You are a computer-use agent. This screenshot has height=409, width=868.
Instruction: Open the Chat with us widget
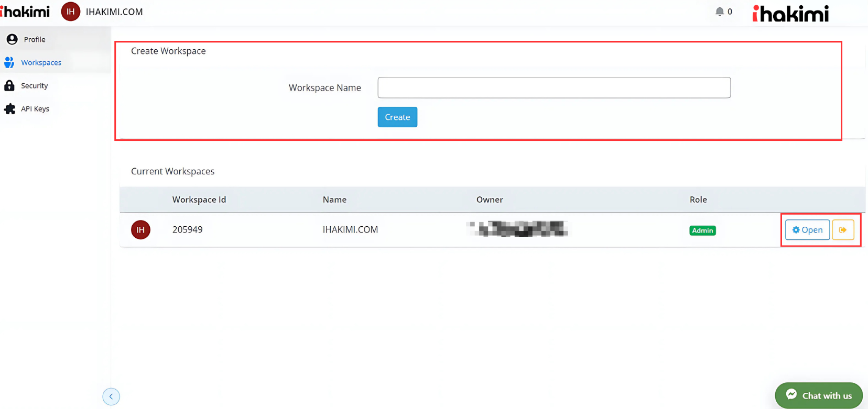(819, 395)
